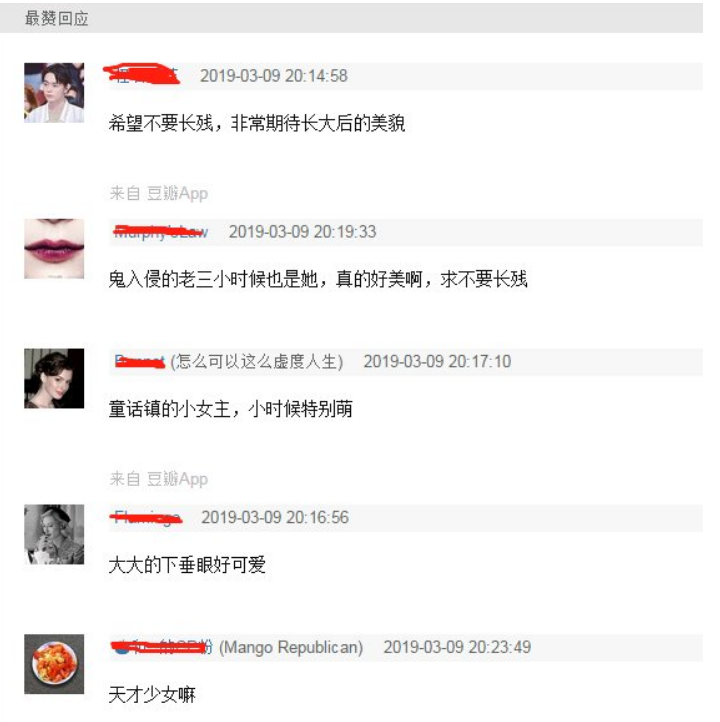Open the food plate avatar
The width and height of the screenshot is (720, 722).
pyautogui.click(x=54, y=664)
